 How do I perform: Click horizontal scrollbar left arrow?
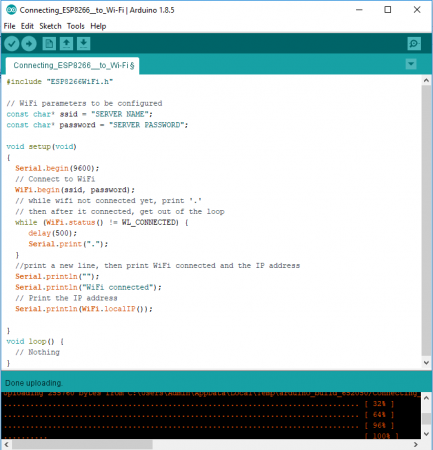[x=6, y=445]
